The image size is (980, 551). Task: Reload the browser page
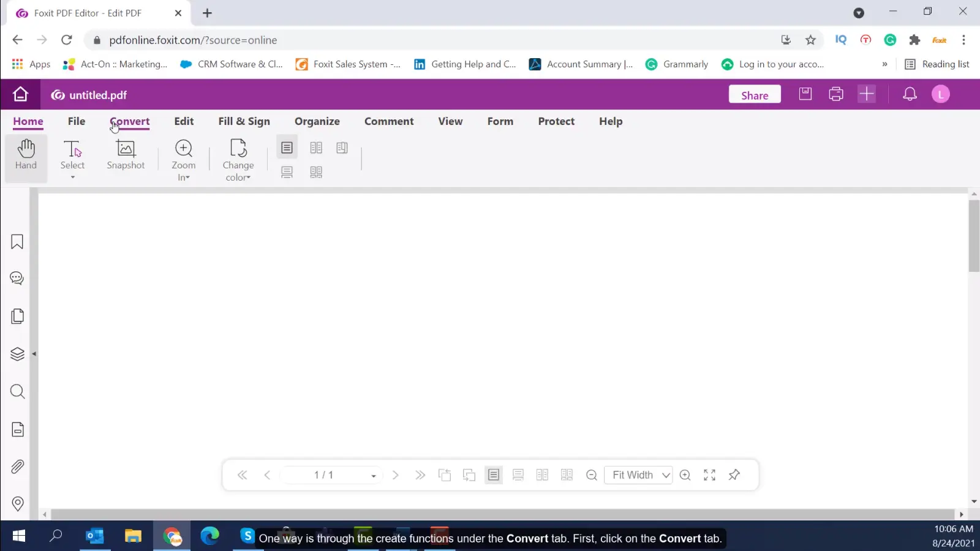[x=66, y=40]
